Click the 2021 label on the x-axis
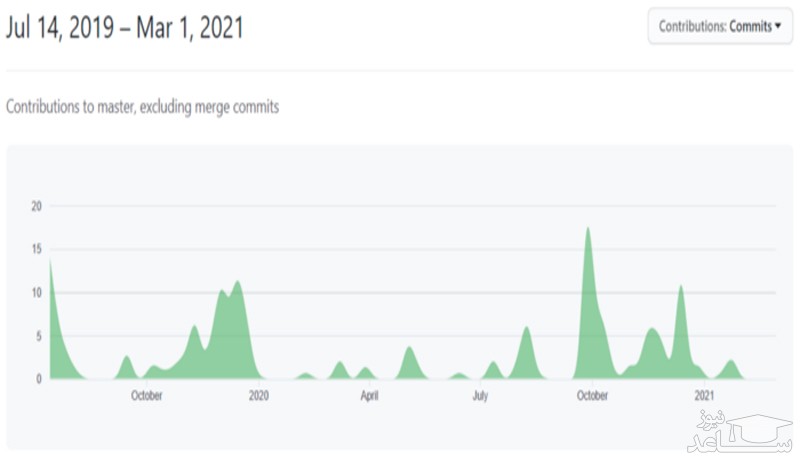Screen dimensions: 800x460 (704, 395)
